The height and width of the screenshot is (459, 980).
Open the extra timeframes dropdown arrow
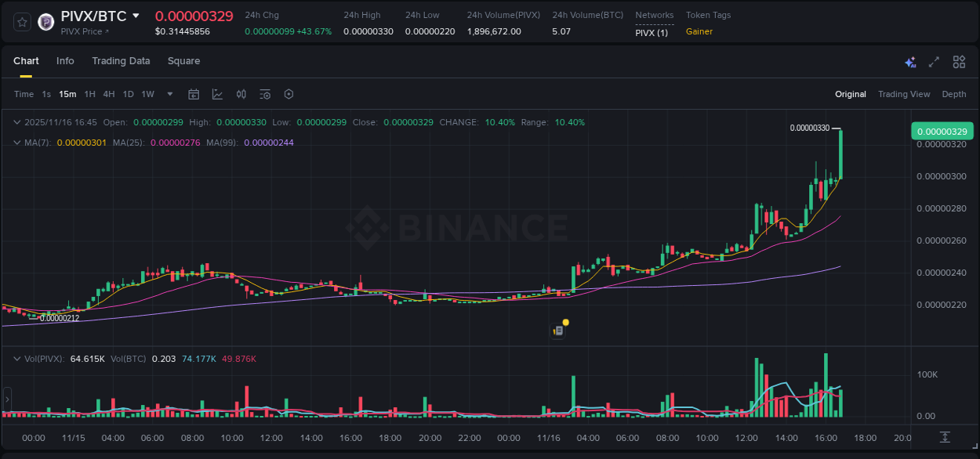[169, 94]
